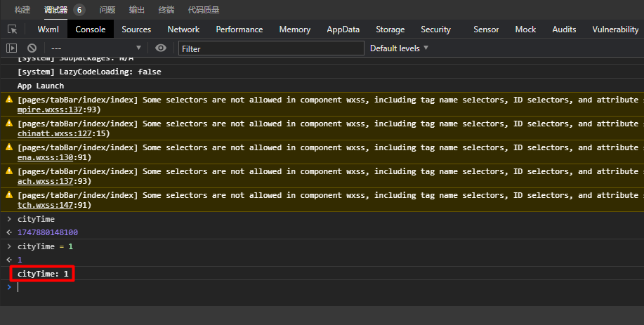Image resolution: width=644 pixels, height=325 pixels.
Task: Open the Audits tab
Action: tap(565, 29)
